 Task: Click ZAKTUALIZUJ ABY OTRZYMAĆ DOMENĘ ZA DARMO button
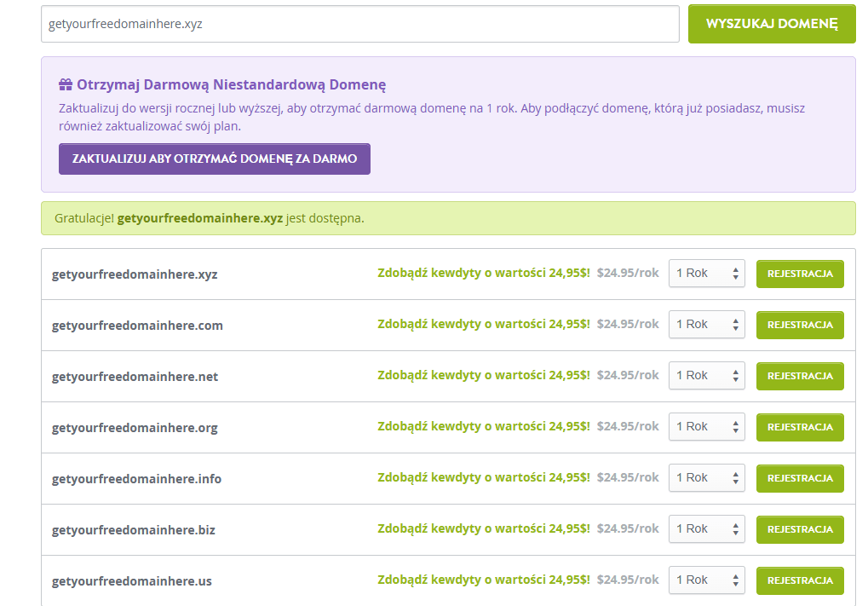click(215, 159)
